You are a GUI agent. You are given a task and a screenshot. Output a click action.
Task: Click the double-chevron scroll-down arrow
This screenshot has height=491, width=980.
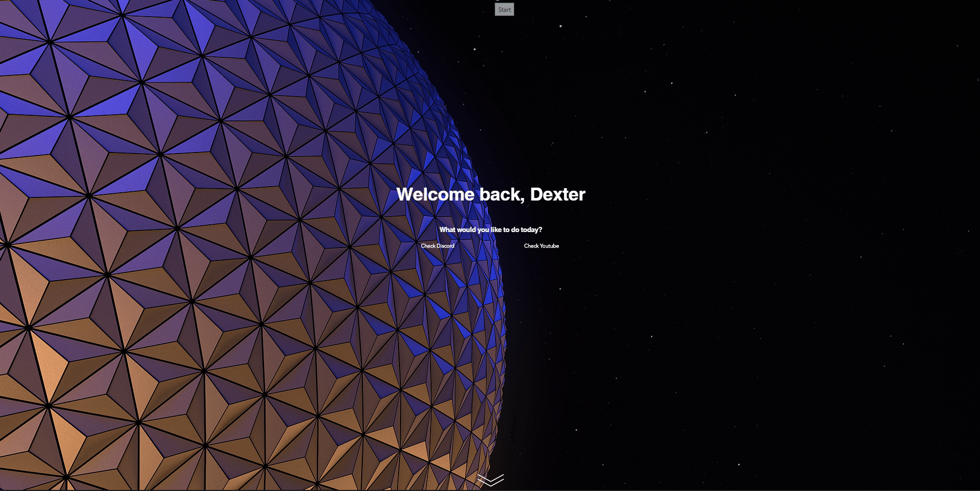(x=490, y=480)
